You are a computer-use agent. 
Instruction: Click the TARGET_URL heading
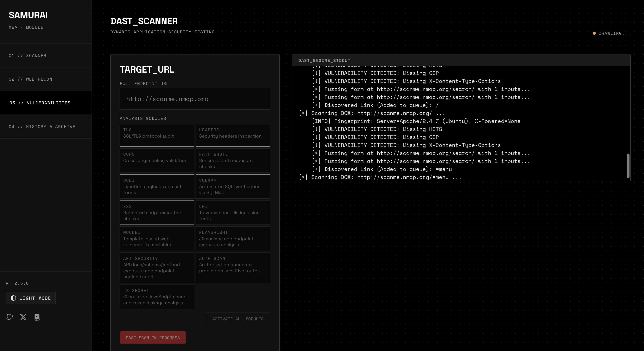(147, 69)
